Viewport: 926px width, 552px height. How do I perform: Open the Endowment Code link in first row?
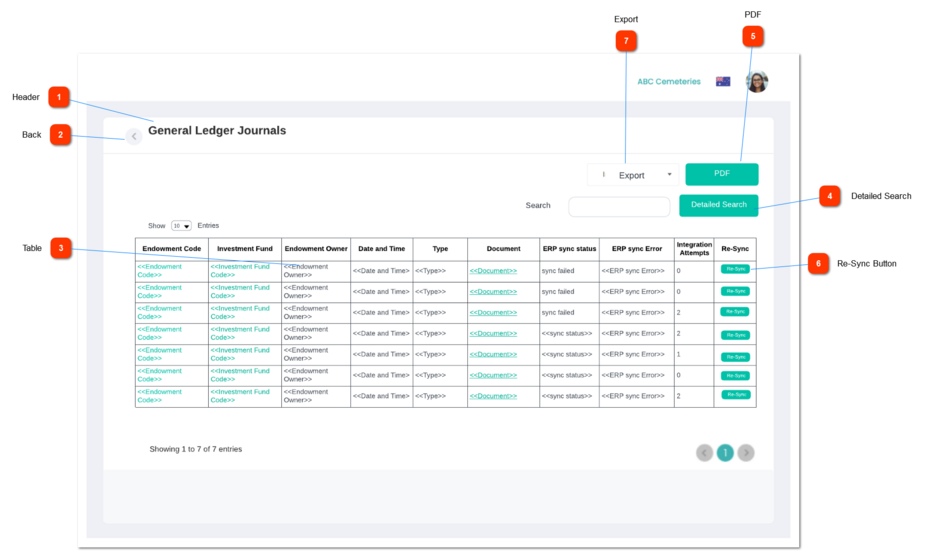(x=159, y=270)
